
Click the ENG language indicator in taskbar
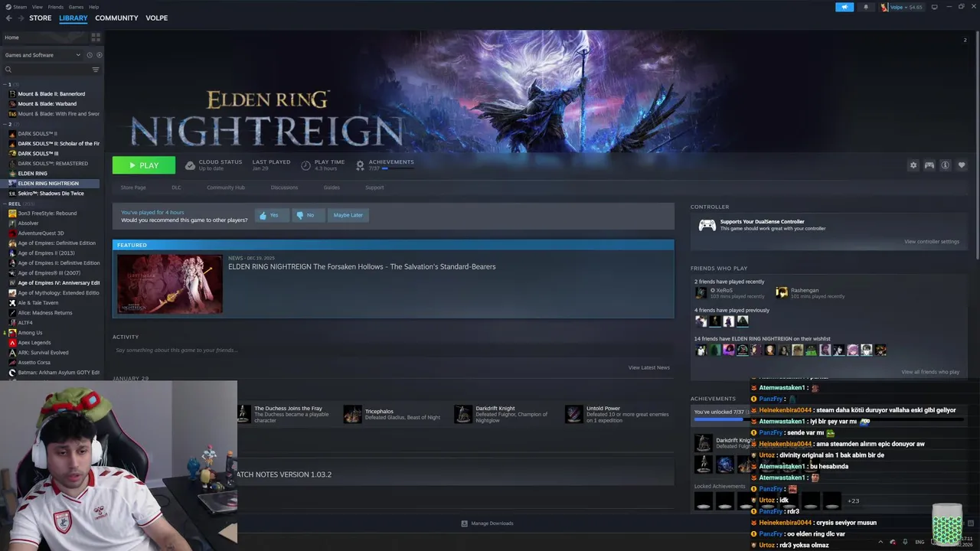(920, 542)
